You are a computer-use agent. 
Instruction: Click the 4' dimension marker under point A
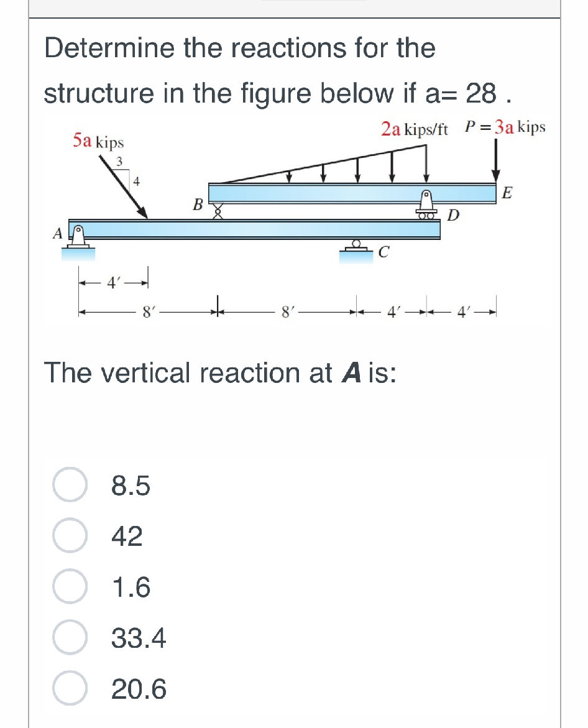coord(112,283)
